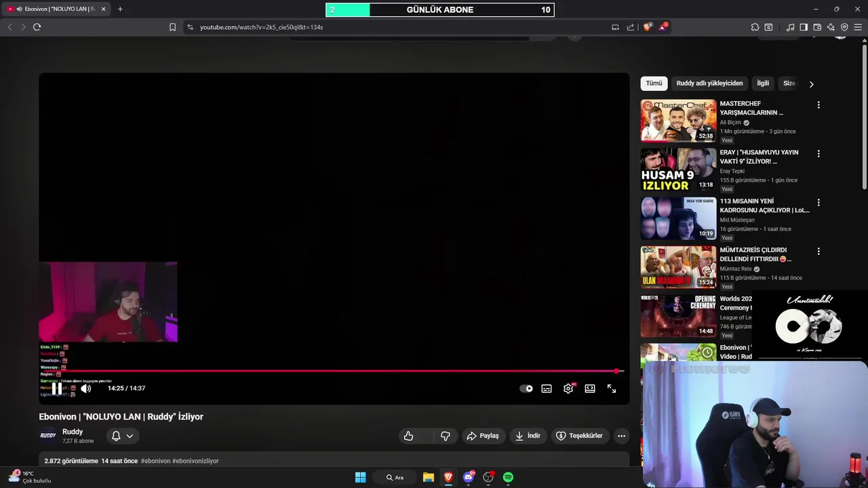Image resolution: width=868 pixels, height=488 pixels.
Task: Open the Brave Wallet icon
Action: pyautogui.click(x=817, y=27)
